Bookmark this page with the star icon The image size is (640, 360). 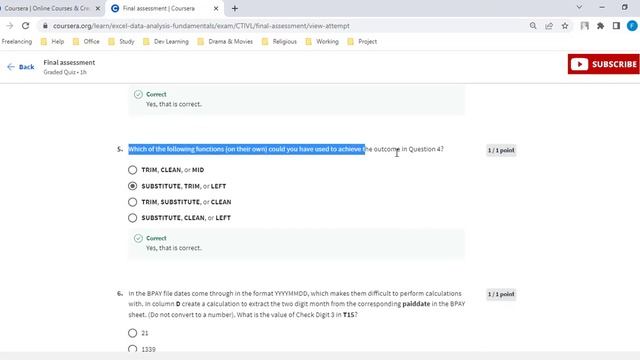[565, 26]
